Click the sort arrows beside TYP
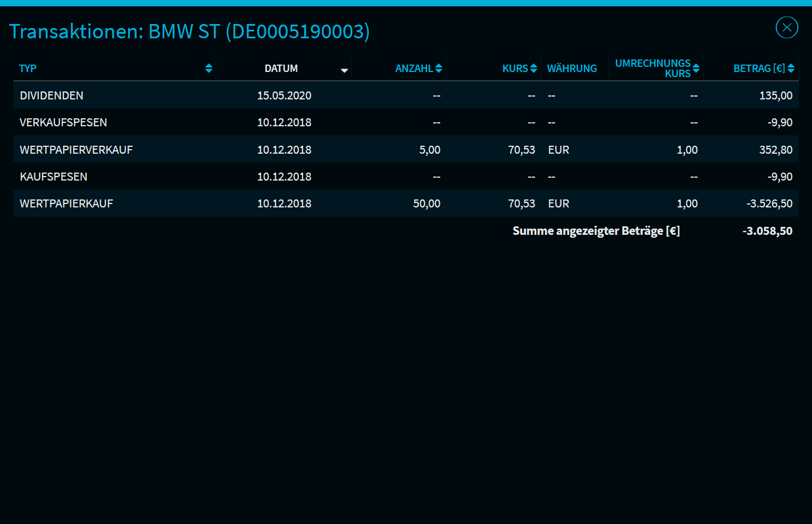The width and height of the screenshot is (812, 524). coord(209,69)
